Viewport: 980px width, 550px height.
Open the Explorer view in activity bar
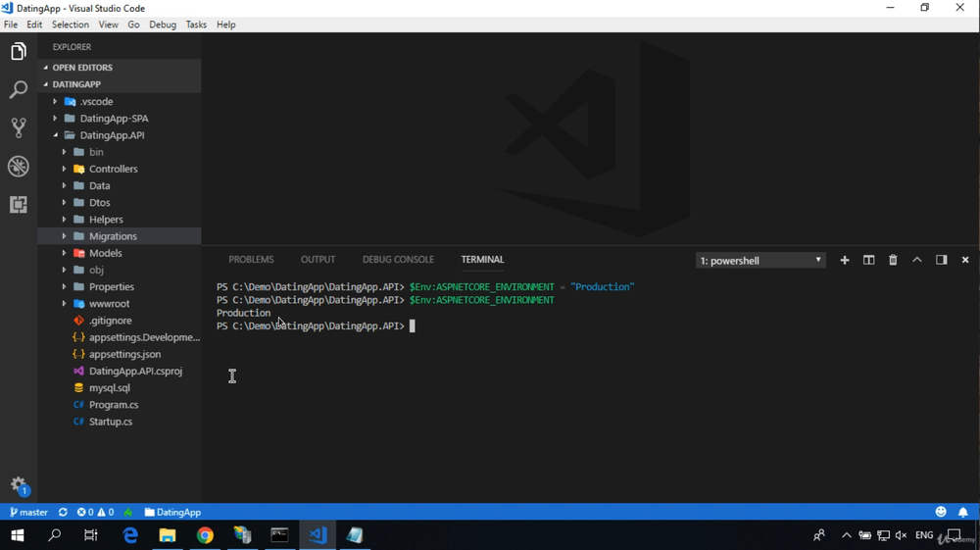pos(18,51)
